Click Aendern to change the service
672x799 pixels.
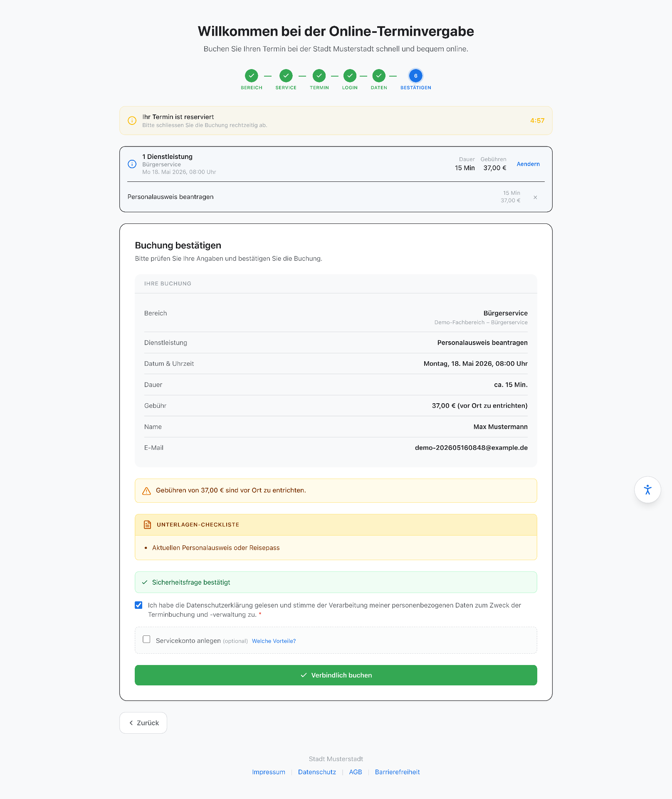(x=528, y=164)
